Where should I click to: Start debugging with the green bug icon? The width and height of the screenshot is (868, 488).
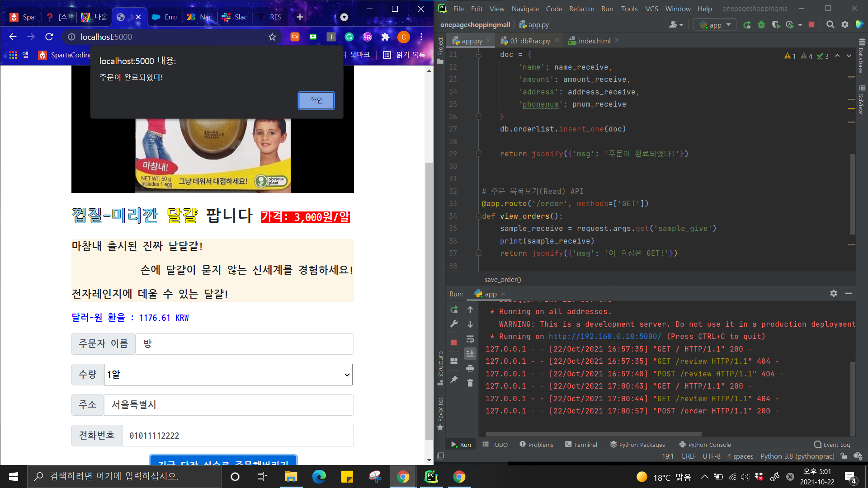click(x=761, y=25)
